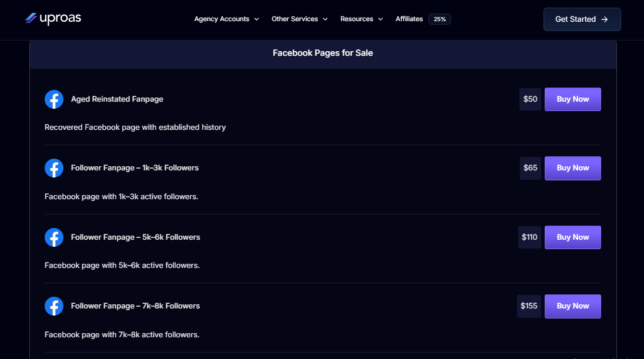Click the Facebook Pages for Sale header

323,53
